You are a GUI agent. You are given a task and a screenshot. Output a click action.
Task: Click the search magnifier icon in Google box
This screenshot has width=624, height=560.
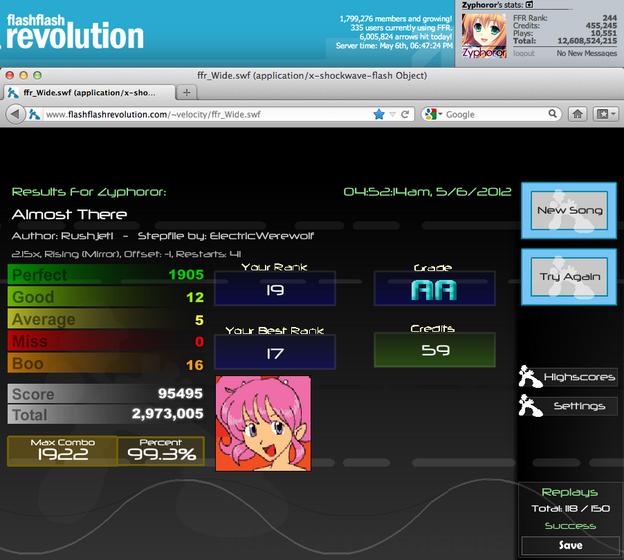(552, 114)
